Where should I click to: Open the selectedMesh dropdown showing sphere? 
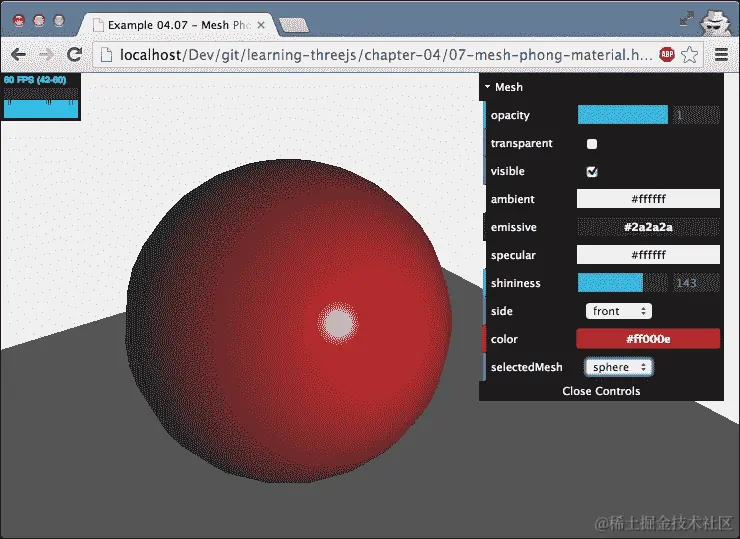coord(619,367)
